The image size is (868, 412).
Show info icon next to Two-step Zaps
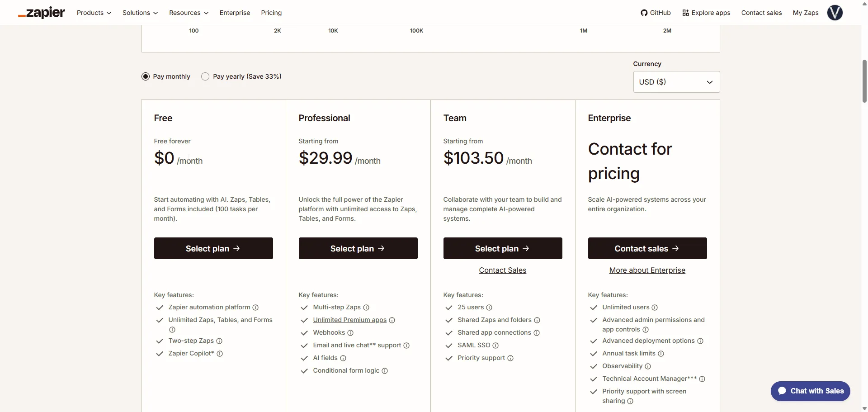pos(219,341)
